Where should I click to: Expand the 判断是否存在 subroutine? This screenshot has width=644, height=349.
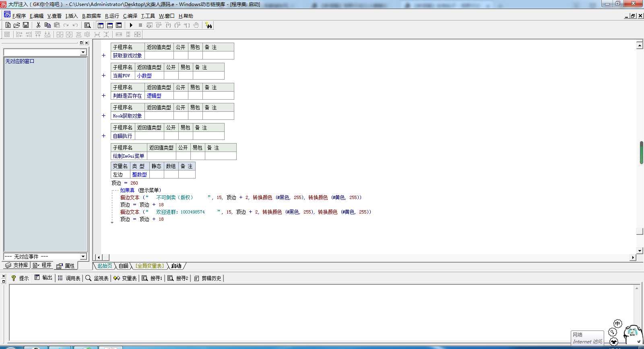click(103, 96)
